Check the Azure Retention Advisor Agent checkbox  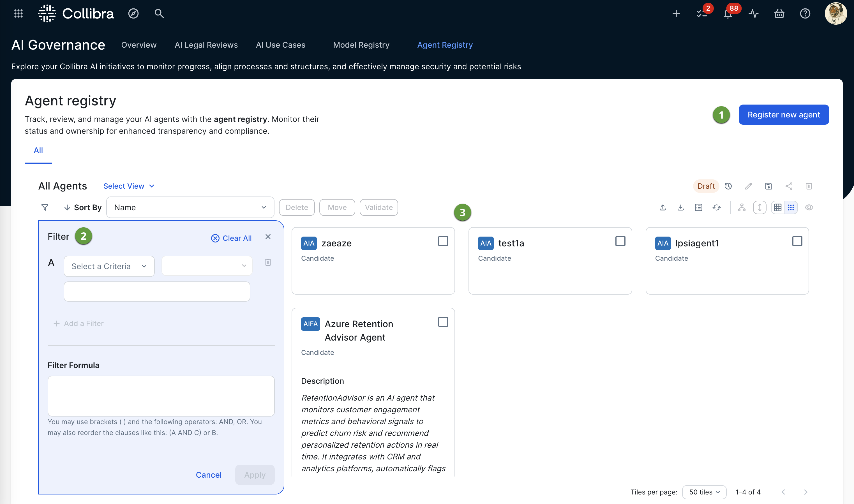point(443,322)
